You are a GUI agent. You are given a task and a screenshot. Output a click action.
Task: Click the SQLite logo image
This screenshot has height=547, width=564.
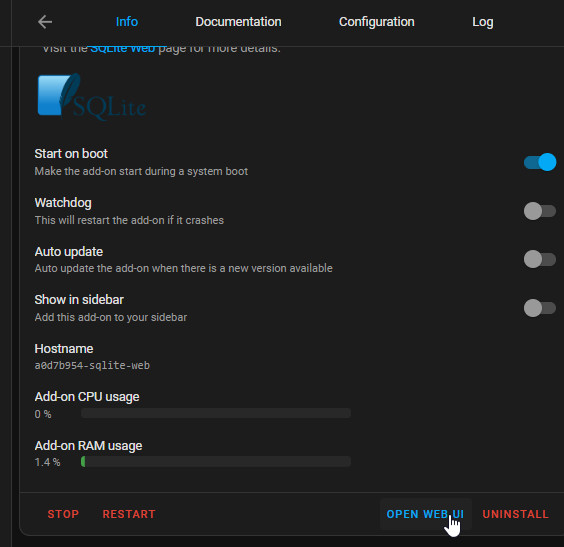(x=92, y=96)
